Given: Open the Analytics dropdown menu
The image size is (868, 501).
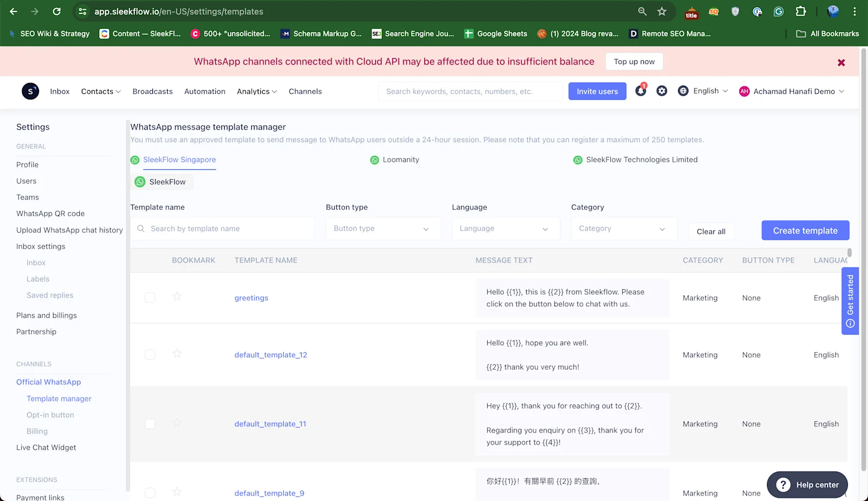Looking at the screenshot, I should point(257,91).
